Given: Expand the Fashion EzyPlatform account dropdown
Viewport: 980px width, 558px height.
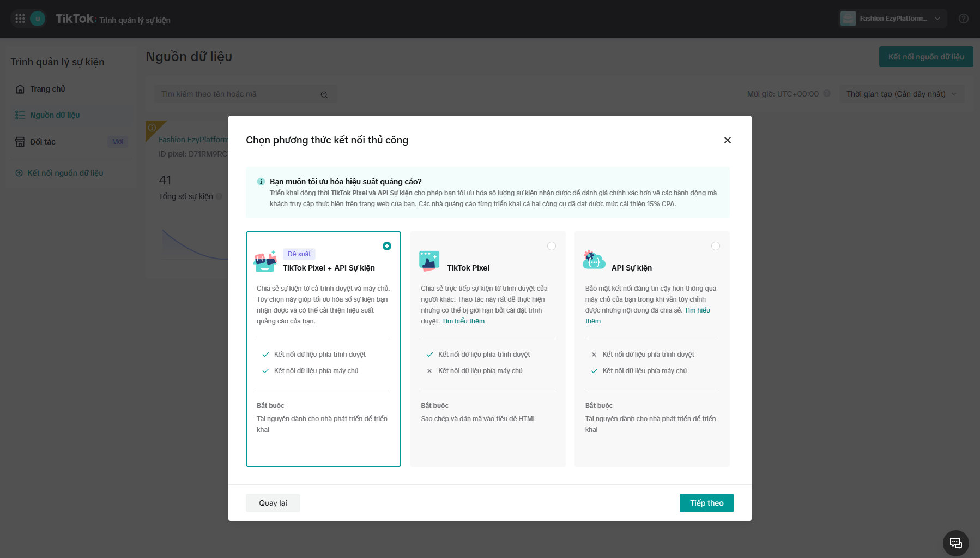Looking at the screenshot, I should (x=937, y=19).
